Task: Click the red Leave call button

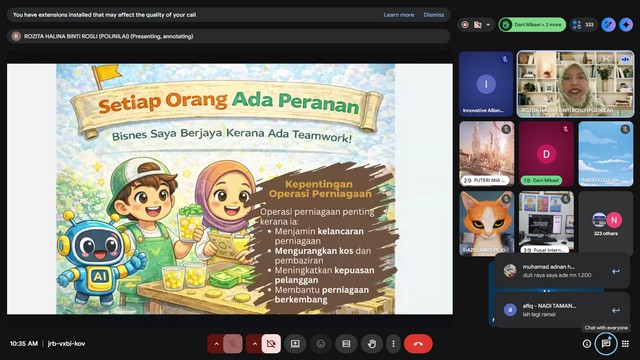Action: pos(418,344)
